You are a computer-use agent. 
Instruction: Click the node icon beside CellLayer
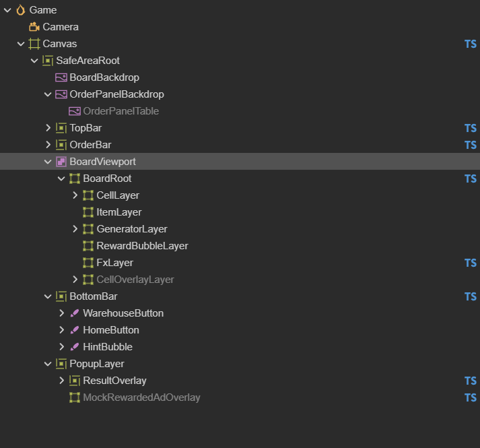(88, 195)
